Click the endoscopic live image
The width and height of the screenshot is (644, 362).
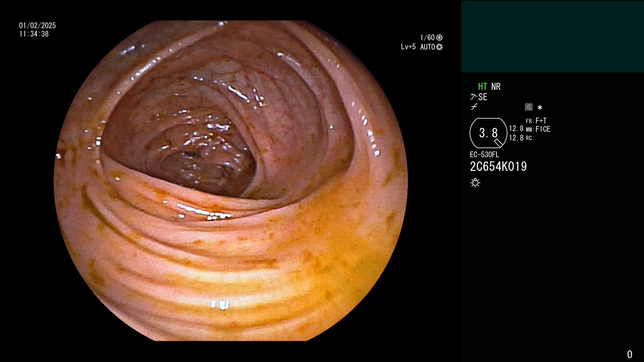pos(231,181)
